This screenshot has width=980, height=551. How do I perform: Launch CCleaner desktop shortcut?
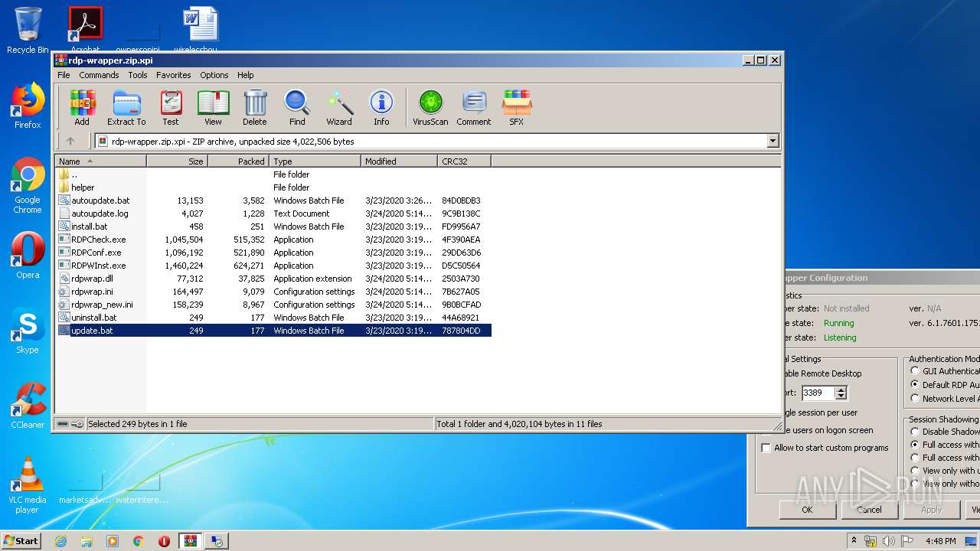point(28,406)
